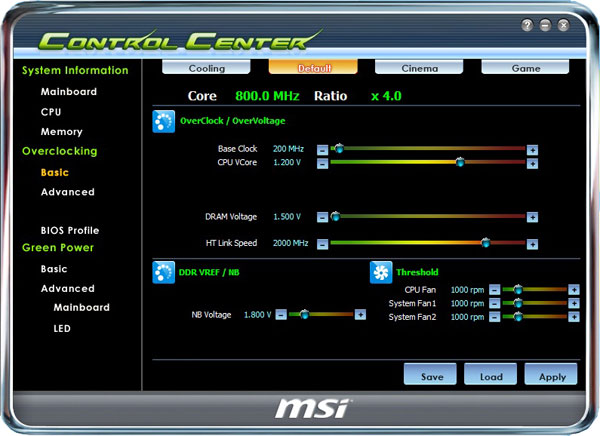This screenshot has height=436, width=600.
Task: Reduce HT Link Speed with minus button
Action: pyautogui.click(x=323, y=244)
